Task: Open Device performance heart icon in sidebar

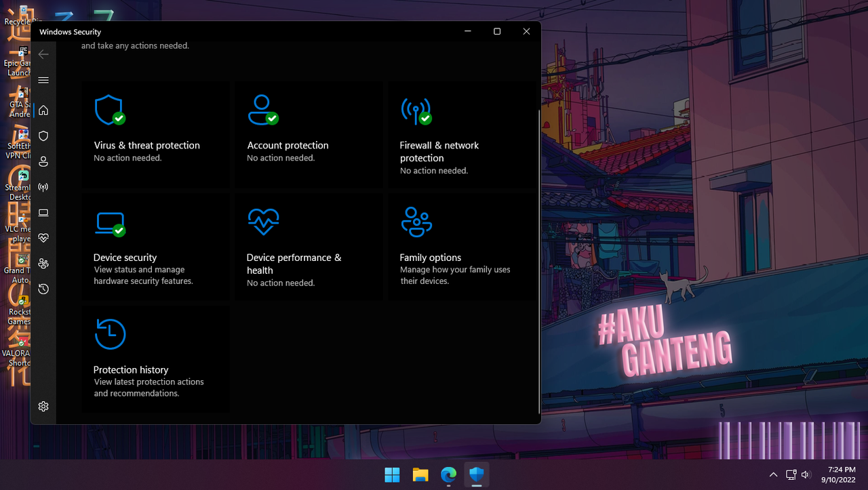Action: click(x=43, y=238)
